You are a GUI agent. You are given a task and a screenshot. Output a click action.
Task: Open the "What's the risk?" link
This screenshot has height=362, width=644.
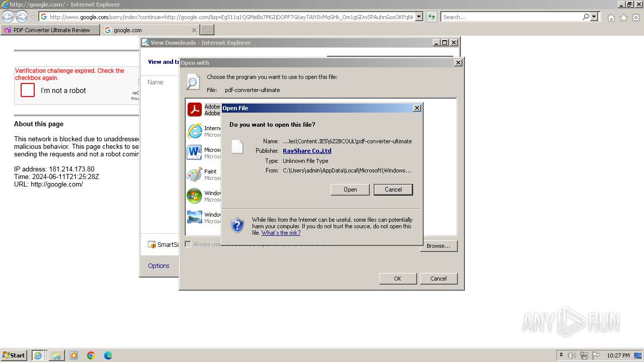tap(281, 233)
